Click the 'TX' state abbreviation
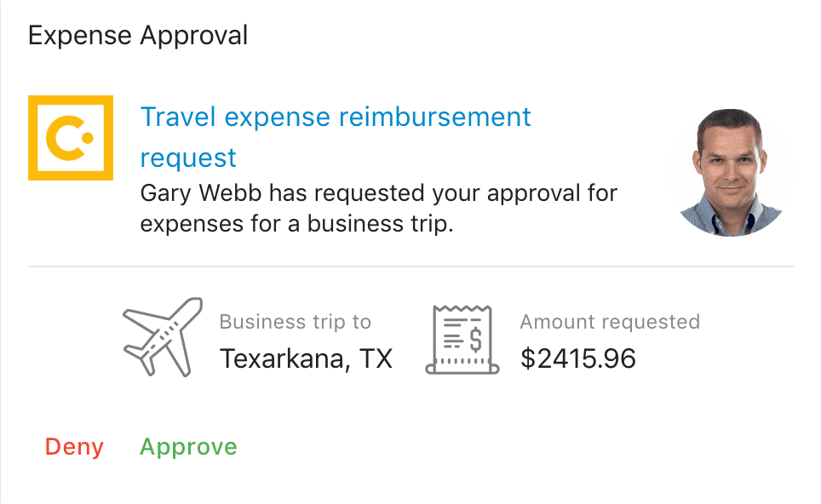 coord(376,359)
